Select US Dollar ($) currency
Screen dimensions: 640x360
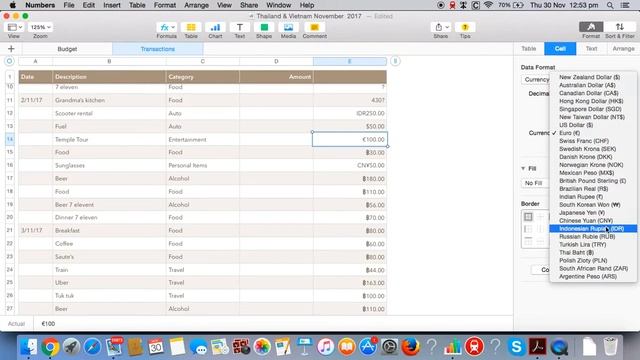(593, 125)
